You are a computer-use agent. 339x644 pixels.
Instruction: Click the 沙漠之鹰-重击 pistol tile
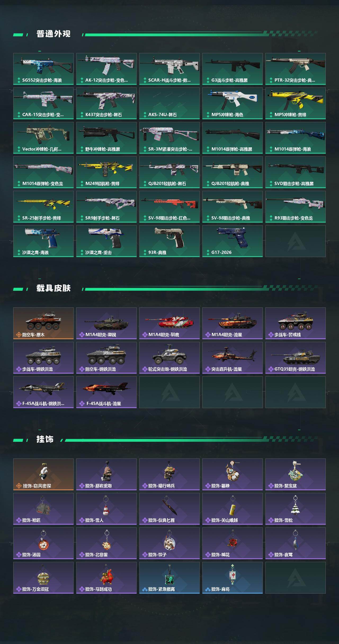coord(106,241)
